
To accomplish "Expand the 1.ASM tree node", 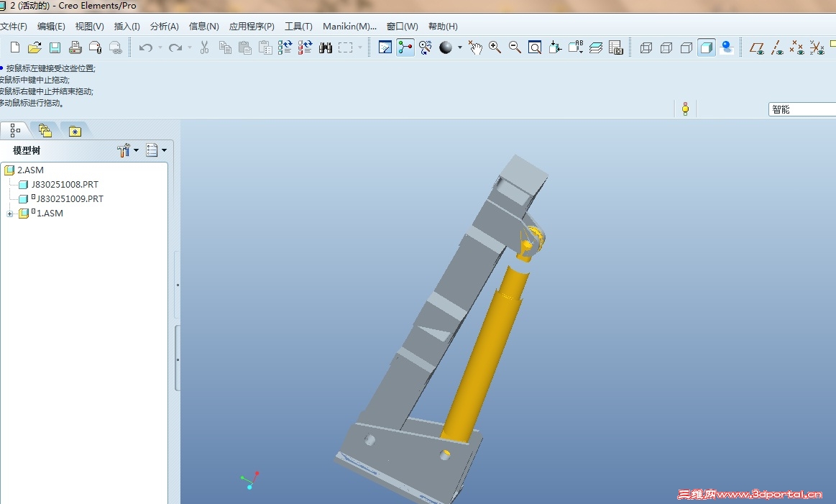I will 9,214.
